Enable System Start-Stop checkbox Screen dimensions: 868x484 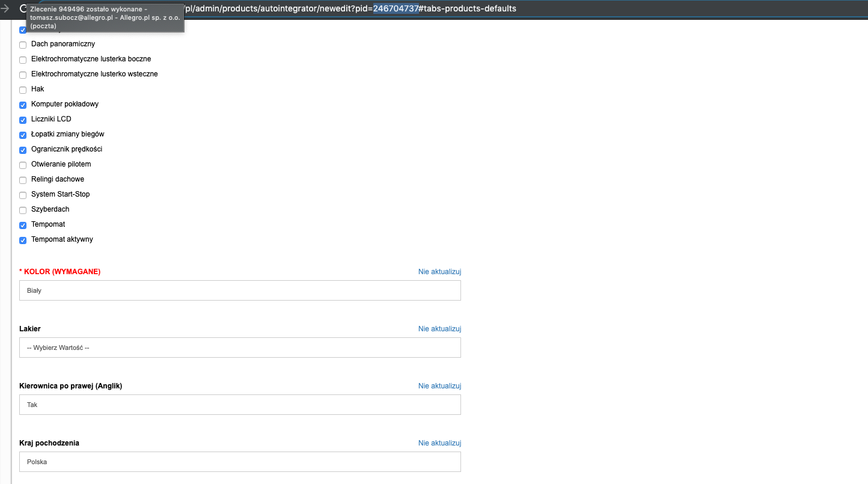pos(23,195)
